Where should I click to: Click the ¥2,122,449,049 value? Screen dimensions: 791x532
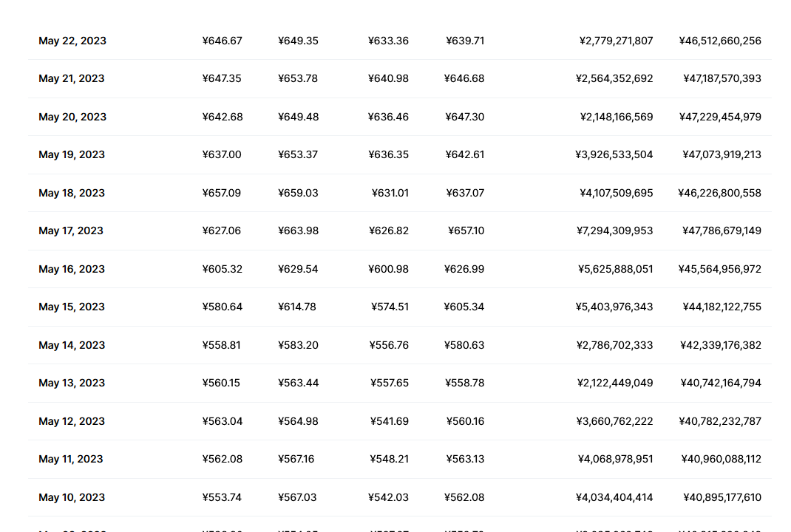point(614,383)
